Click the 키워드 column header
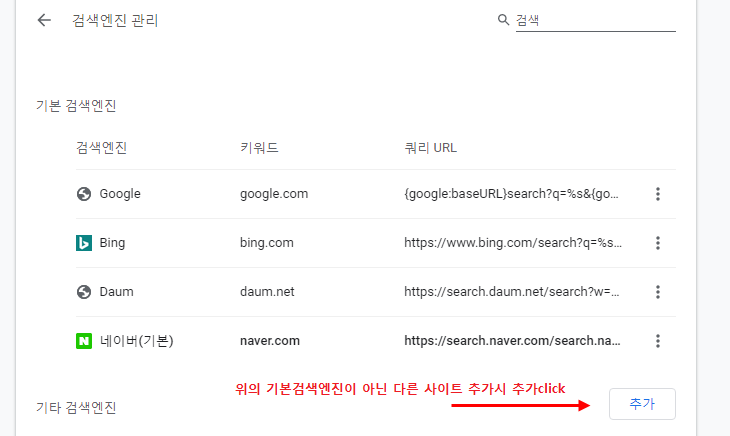Viewport: 730px width, 436px height. click(259, 148)
